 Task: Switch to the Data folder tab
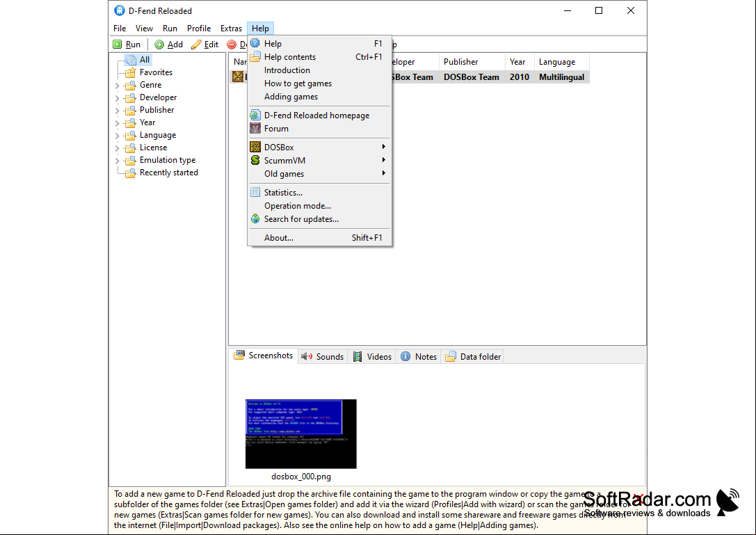(473, 356)
